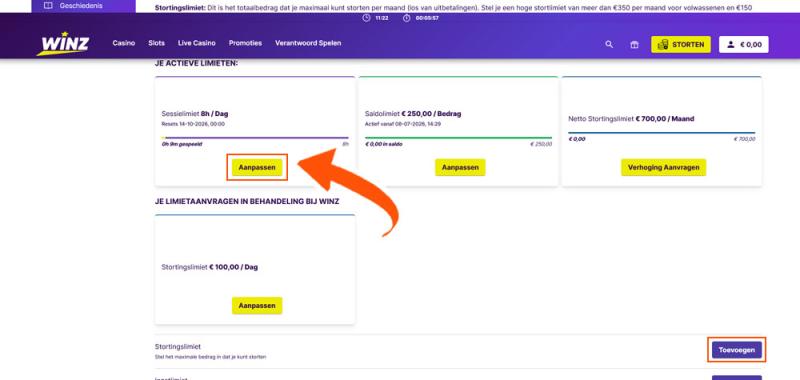
Task: Click Netto Stortingslimiet € 700,00 / Maand text
Action: click(x=631, y=119)
